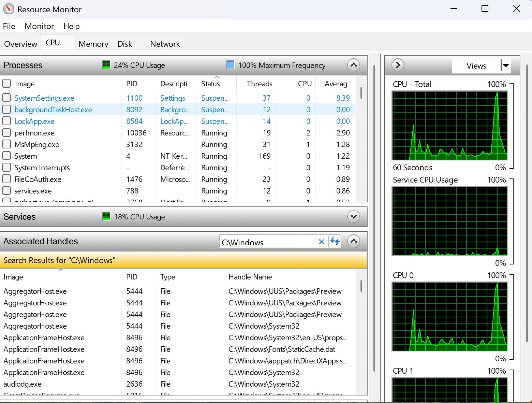Expand the Services section chevron
The height and width of the screenshot is (403, 532).
[x=353, y=216]
